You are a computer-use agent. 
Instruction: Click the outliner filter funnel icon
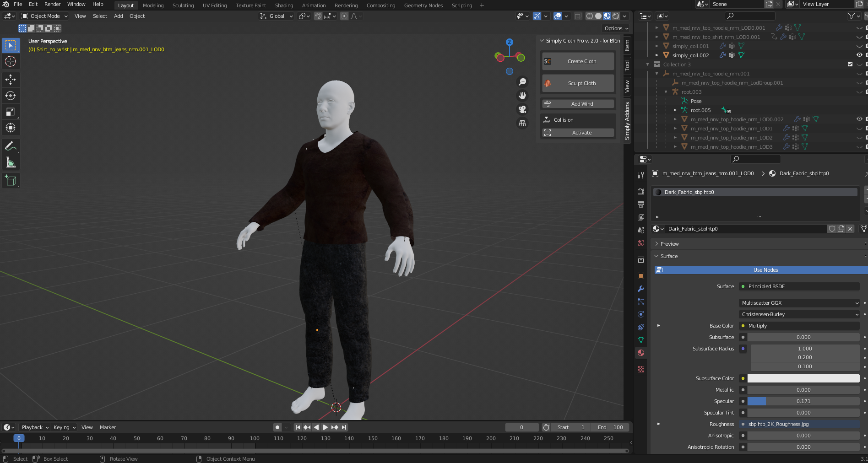click(852, 16)
